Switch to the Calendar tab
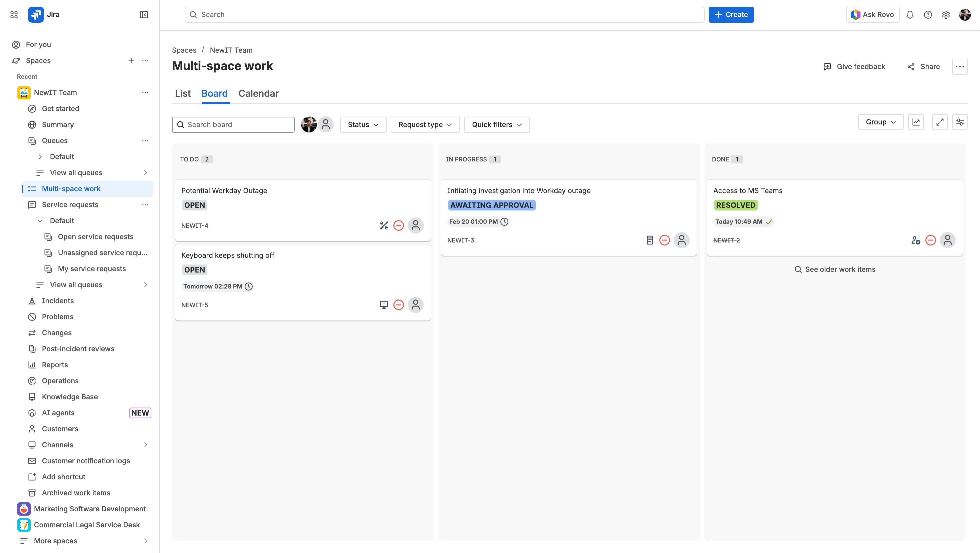The width and height of the screenshot is (980, 553). 258,93
